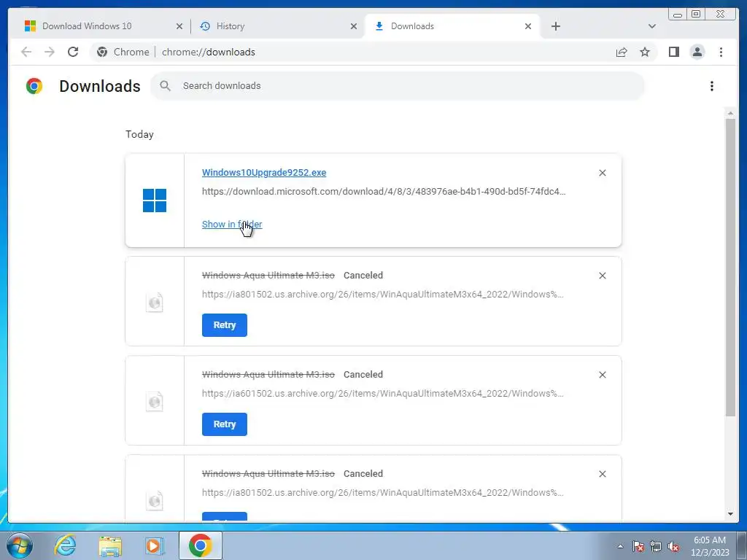Click the Chrome taskbar button

point(200,545)
